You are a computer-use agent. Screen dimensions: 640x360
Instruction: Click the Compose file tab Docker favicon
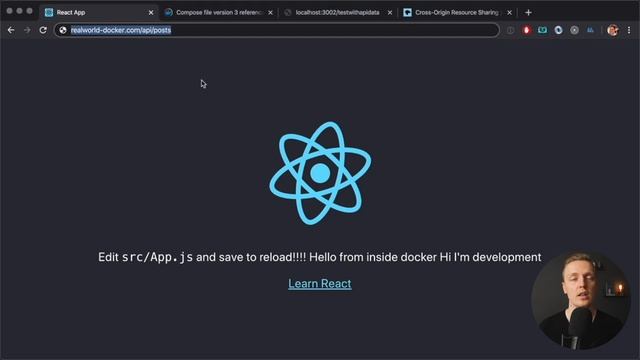(168, 13)
